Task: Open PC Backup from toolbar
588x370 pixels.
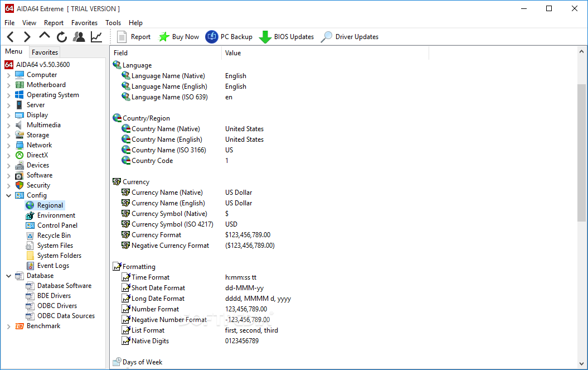Action: pos(229,37)
